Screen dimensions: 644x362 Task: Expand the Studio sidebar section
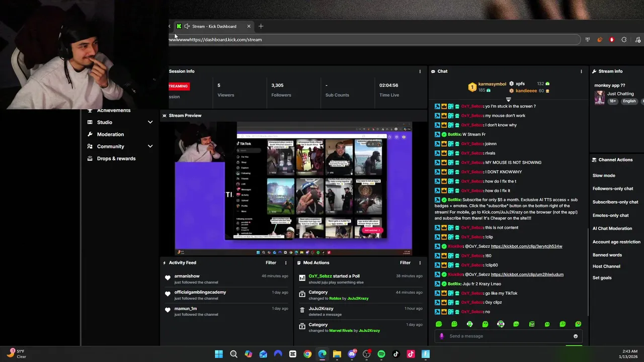coord(150,122)
